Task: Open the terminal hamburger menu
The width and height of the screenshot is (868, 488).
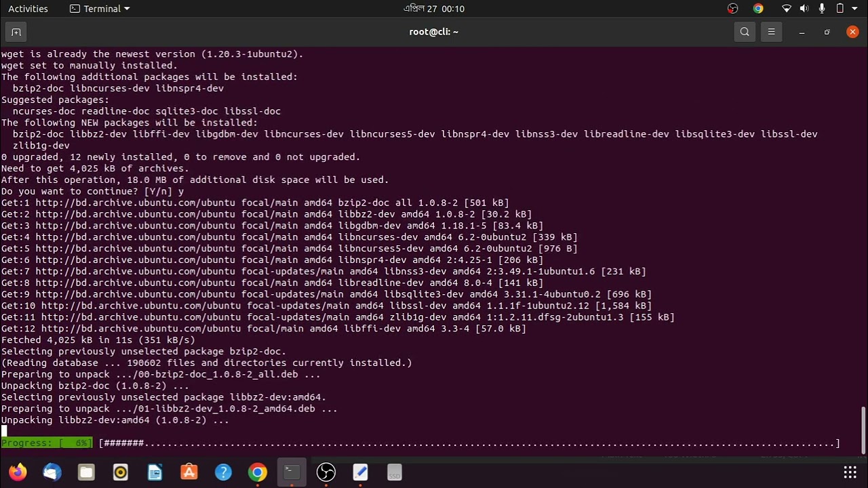Action: point(771,32)
